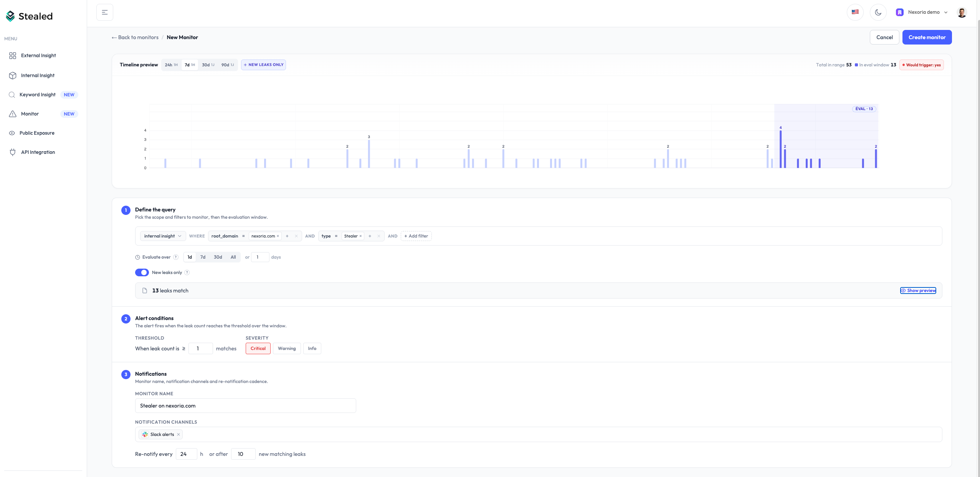Change language via the US flag icon
Viewport: 980px width, 477px height.
click(855, 12)
